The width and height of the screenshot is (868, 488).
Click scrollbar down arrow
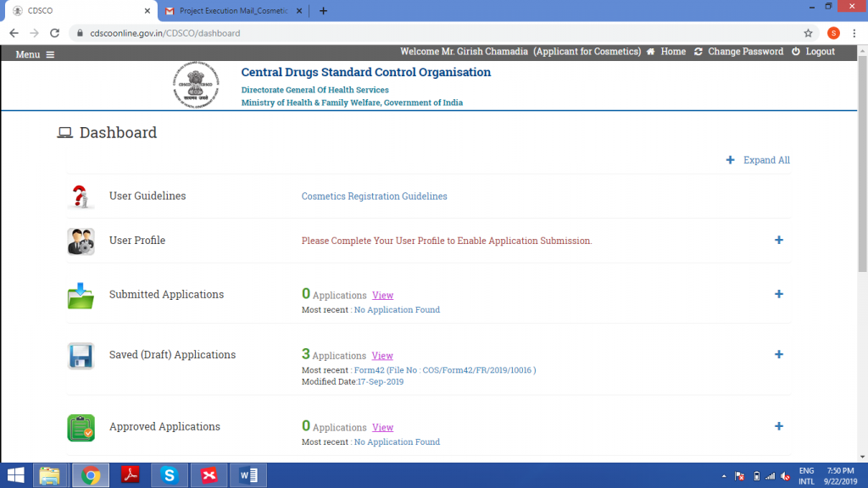[x=862, y=457]
